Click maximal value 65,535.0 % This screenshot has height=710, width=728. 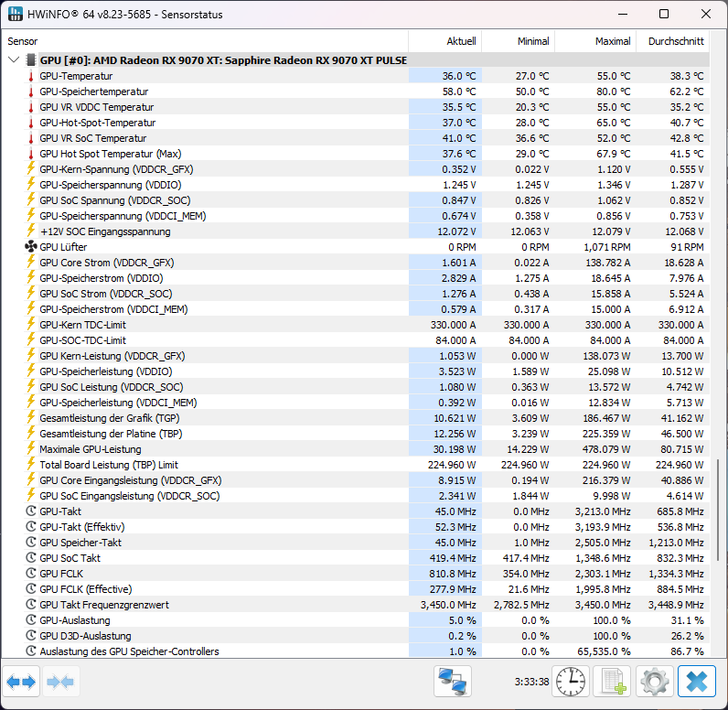point(604,651)
